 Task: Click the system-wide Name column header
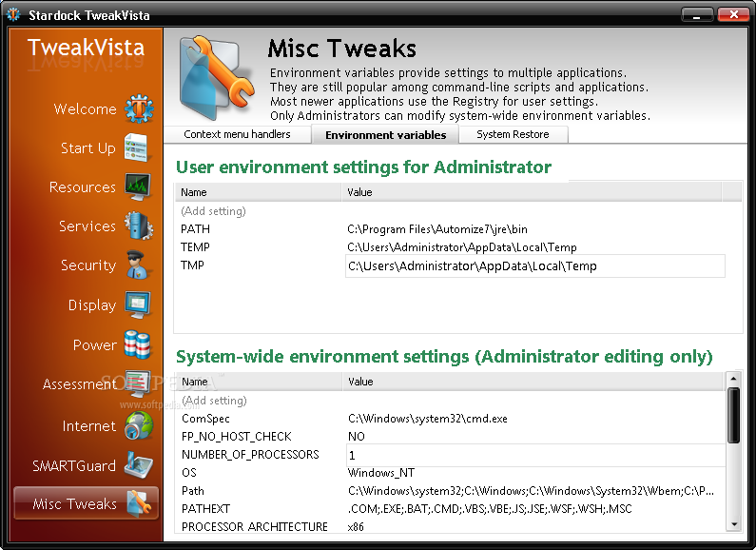[x=259, y=382]
